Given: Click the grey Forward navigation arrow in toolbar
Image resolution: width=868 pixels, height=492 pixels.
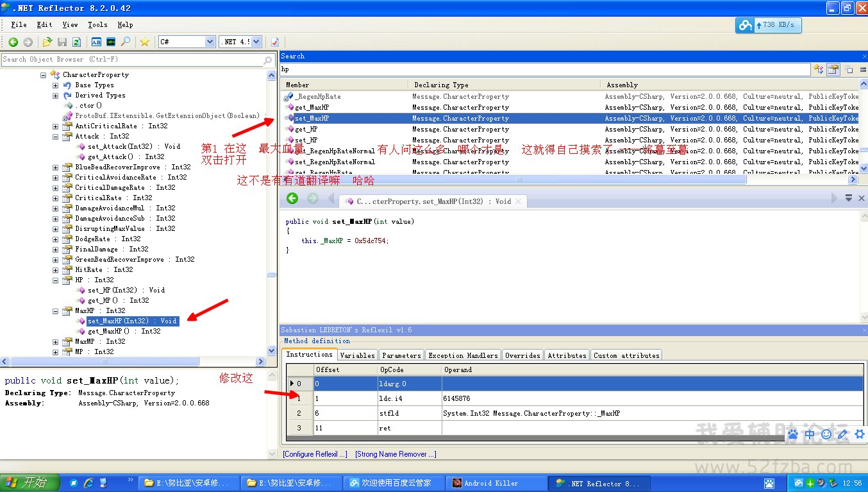Looking at the screenshot, I should (28, 42).
